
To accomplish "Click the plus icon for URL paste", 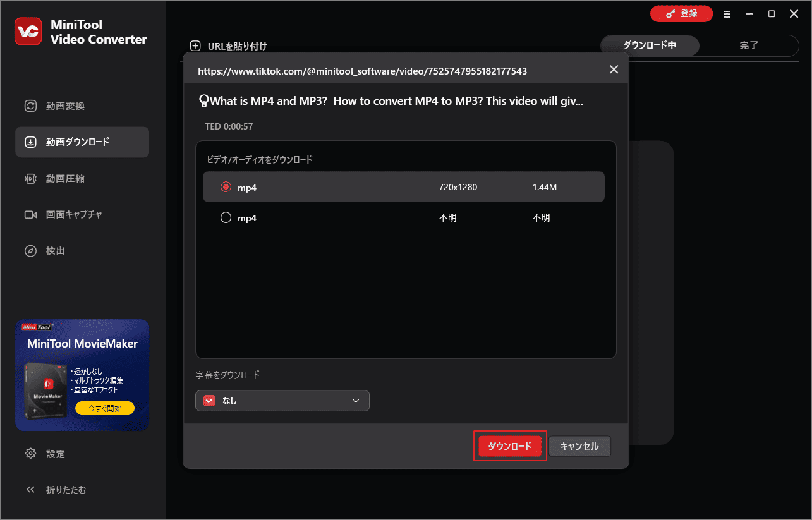I will [x=195, y=46].
